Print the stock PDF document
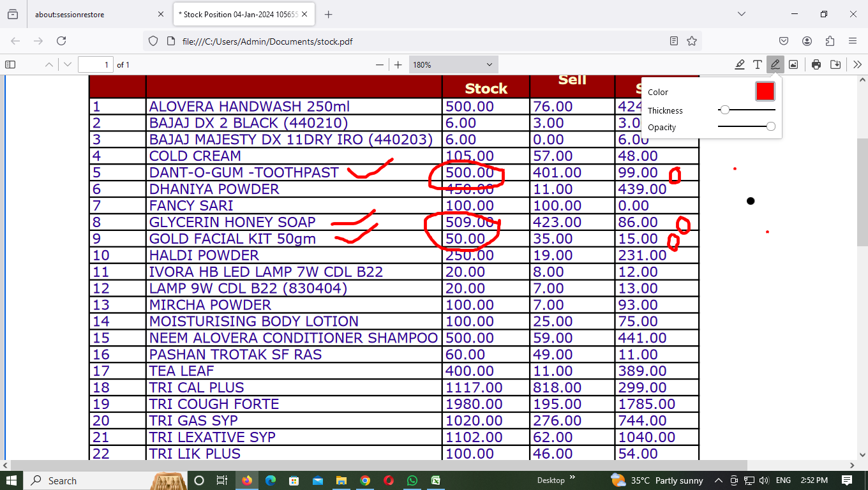This screenshot has height=490, width=868. tap(816, 64)
